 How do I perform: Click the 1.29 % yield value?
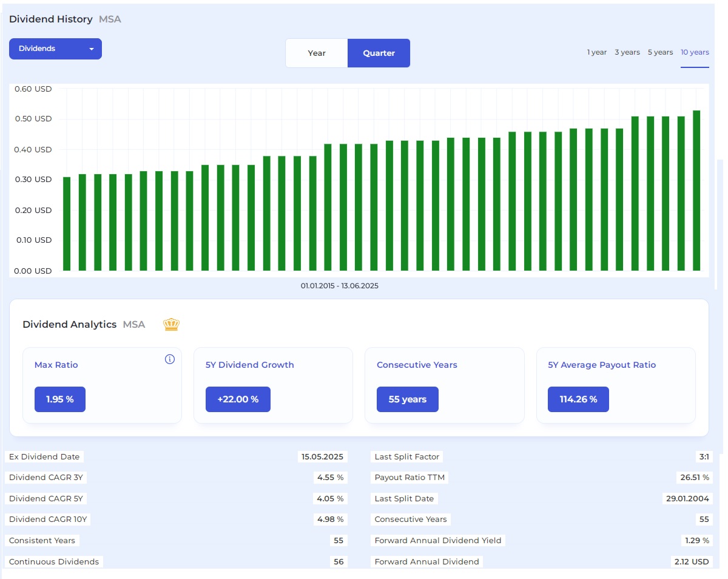coord(696,540)
